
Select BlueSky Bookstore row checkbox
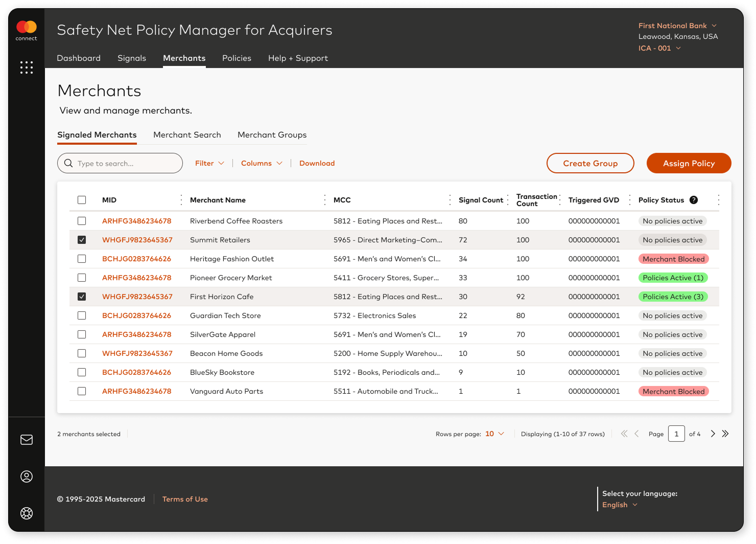82,372
